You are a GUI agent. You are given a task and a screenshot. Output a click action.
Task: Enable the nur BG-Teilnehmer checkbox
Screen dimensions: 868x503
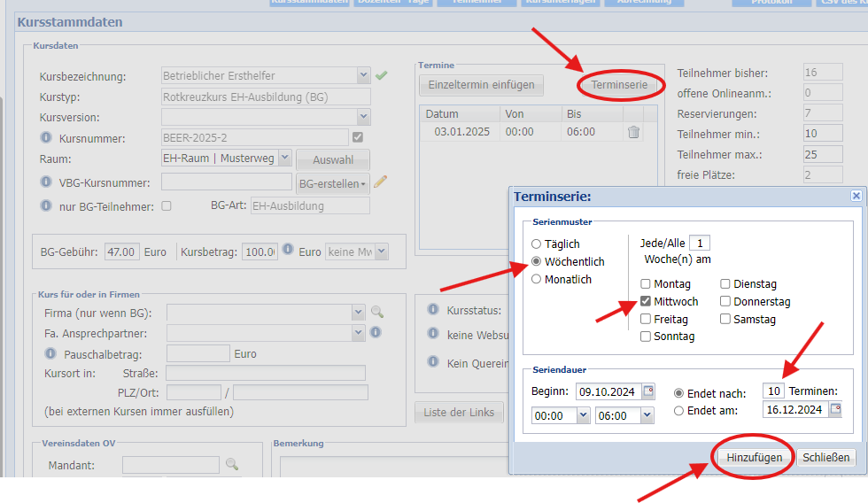(166, 206)
